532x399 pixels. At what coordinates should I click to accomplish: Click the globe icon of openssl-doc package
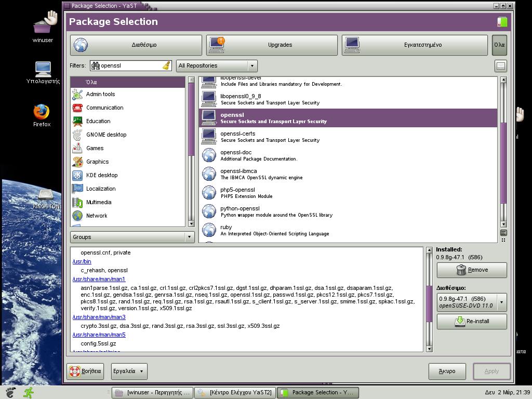click(x=209, y=155)
